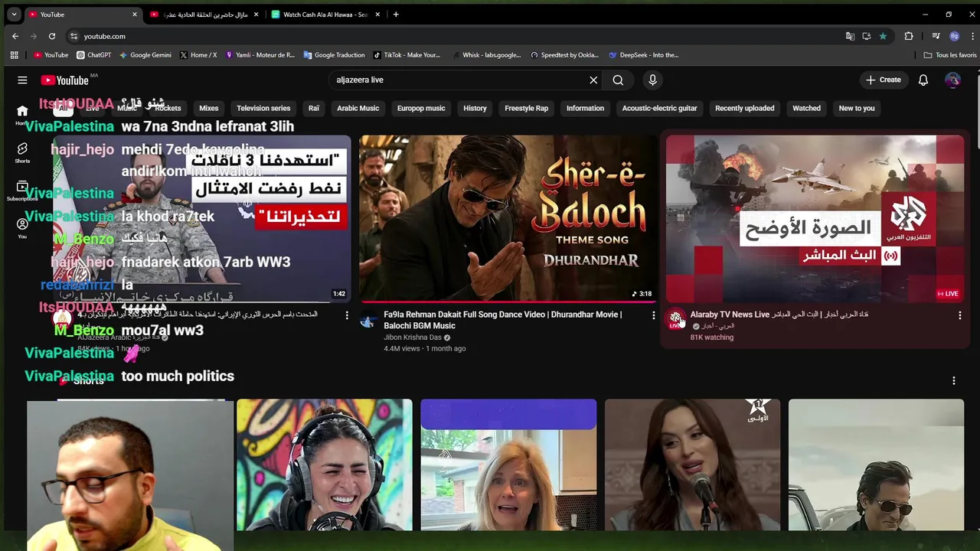Select the Arabic Music chip

(358, 108)
